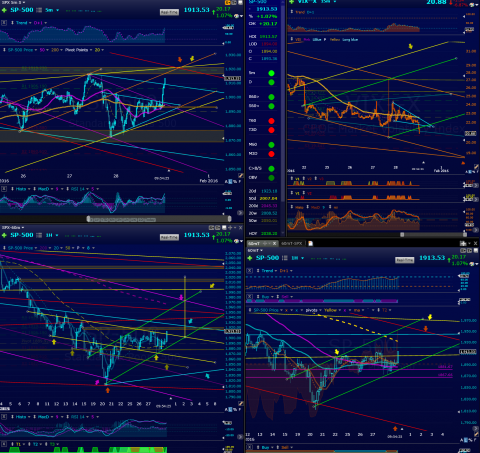
Task: Open color settings icon in SPX-60m chart header
Action: pyautogui.click(x=236, y=241)
